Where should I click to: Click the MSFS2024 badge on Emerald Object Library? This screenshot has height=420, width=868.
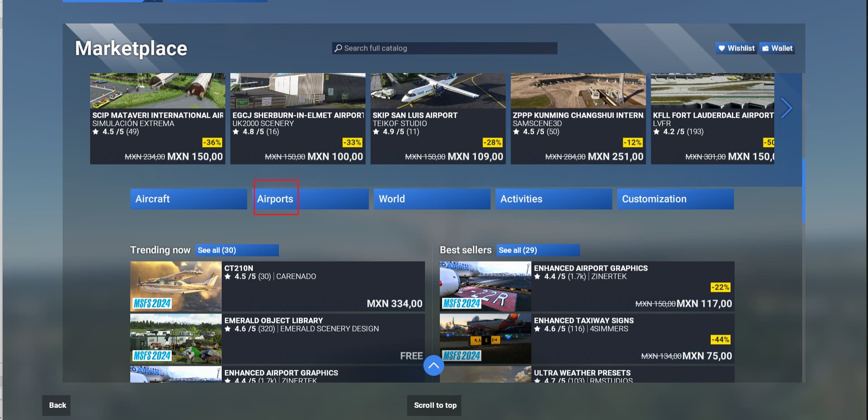pos(152,356)
